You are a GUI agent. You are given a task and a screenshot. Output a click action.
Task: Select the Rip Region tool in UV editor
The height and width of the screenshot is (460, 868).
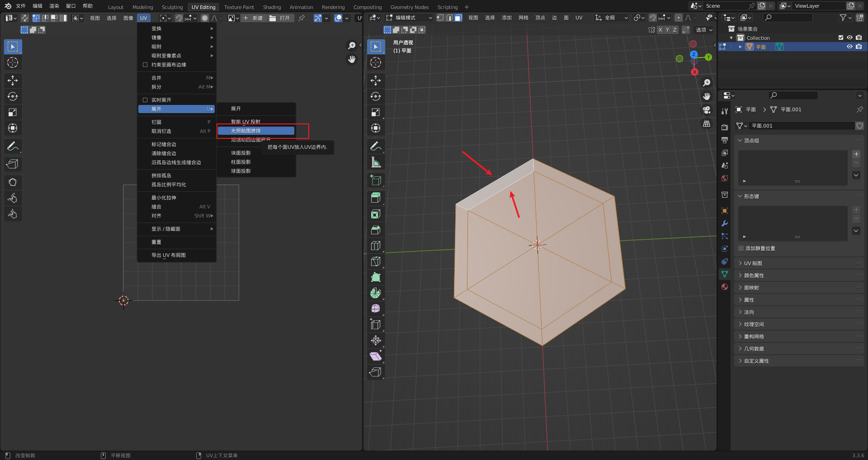pos(13,164)
